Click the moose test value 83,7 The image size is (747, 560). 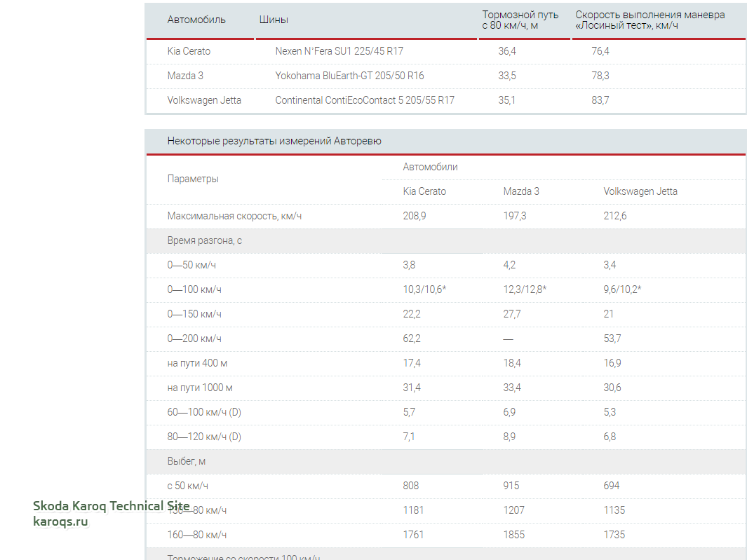[600, 100]
